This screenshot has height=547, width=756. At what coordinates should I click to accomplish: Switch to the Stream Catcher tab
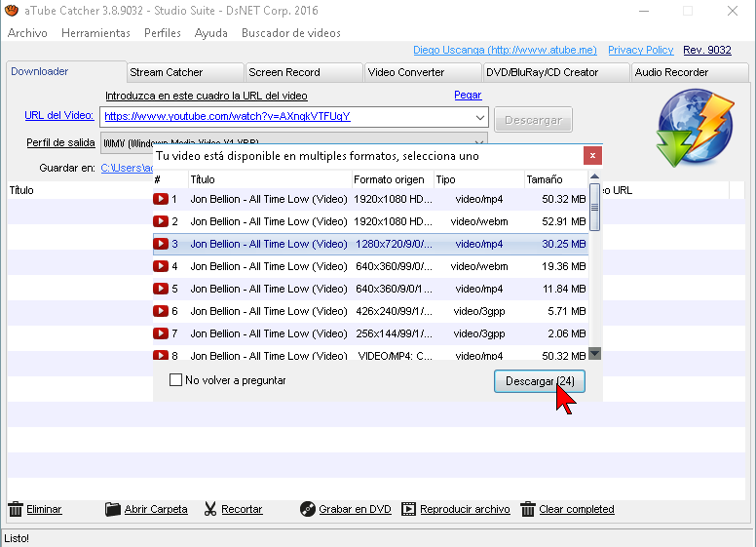tap(185, 72)
